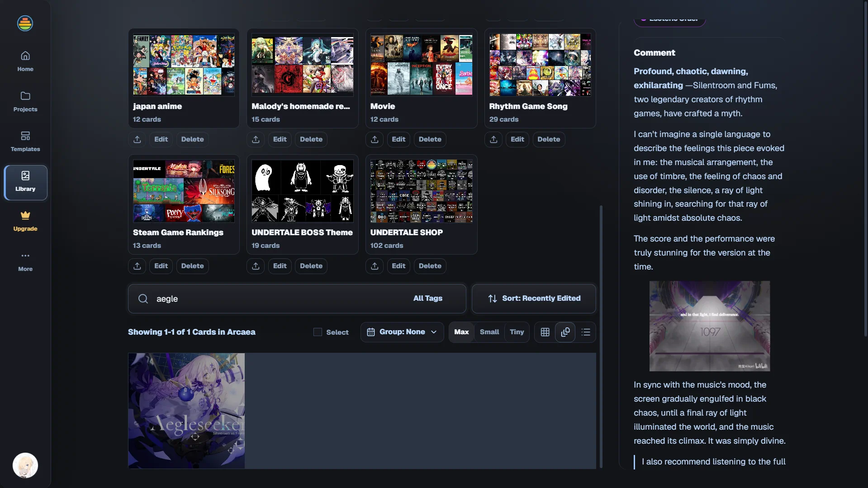Screen dimensions: 868x488
Task: Switch to grid view layout
Action: pos(545,332)
